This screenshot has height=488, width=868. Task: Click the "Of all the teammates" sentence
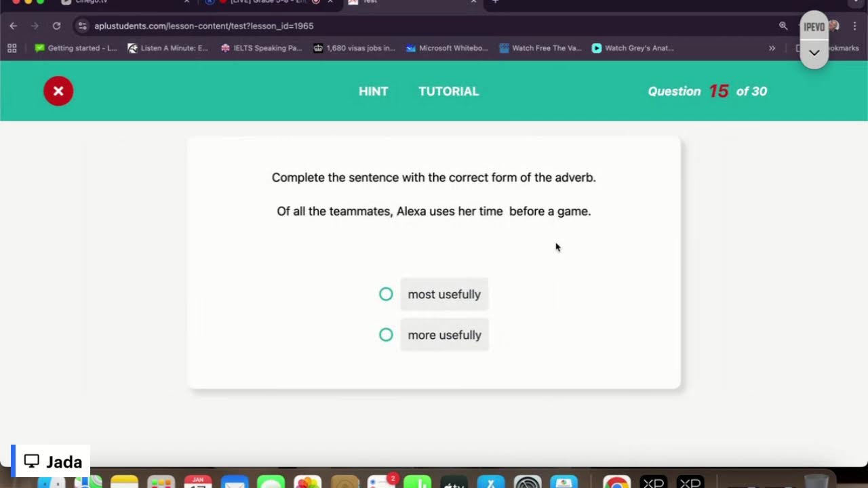click(434, 211)
